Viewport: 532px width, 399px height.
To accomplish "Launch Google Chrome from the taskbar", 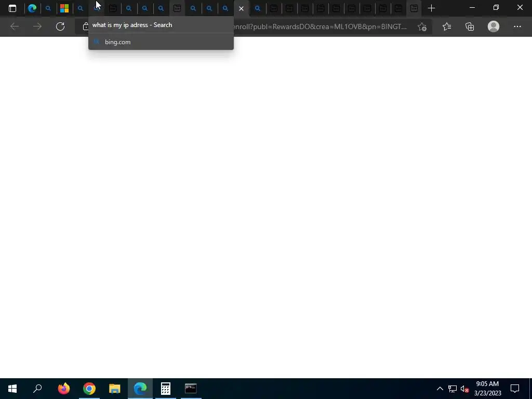I will 89,389.
